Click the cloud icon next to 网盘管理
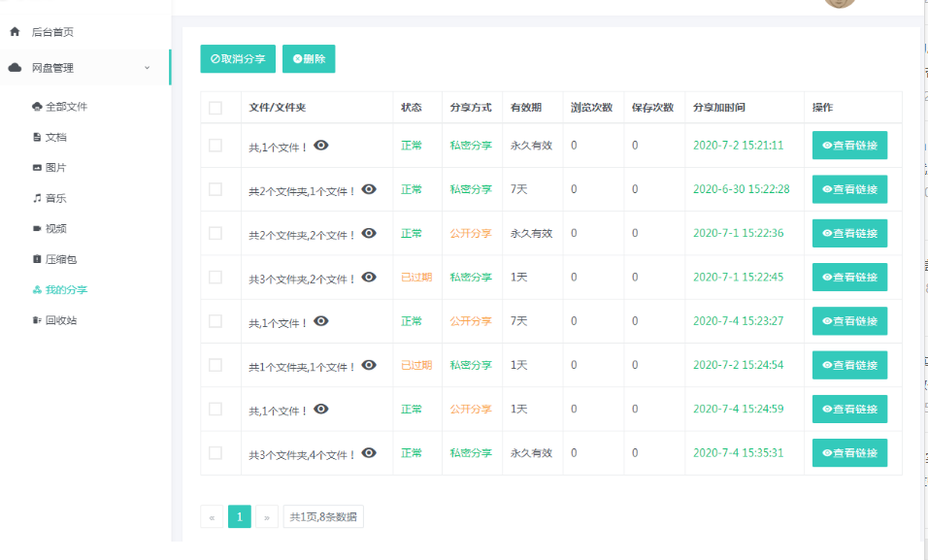The image size is (928, 560). pos(15,68)
